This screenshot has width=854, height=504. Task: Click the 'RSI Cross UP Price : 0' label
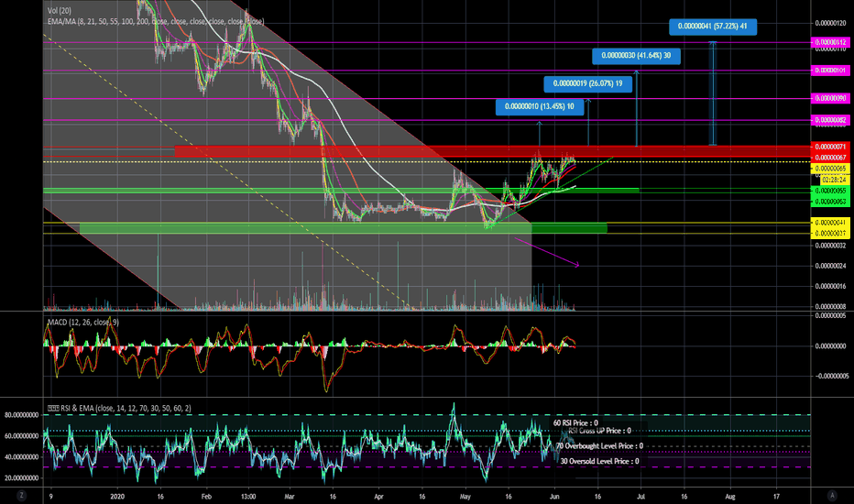click(x=599, y=431)
